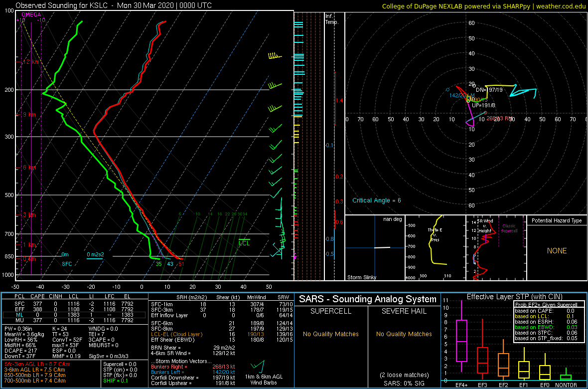Click the 'DN=197/19' hodograph label
This screenshot has height=389, width=588.
pos(489,90)
